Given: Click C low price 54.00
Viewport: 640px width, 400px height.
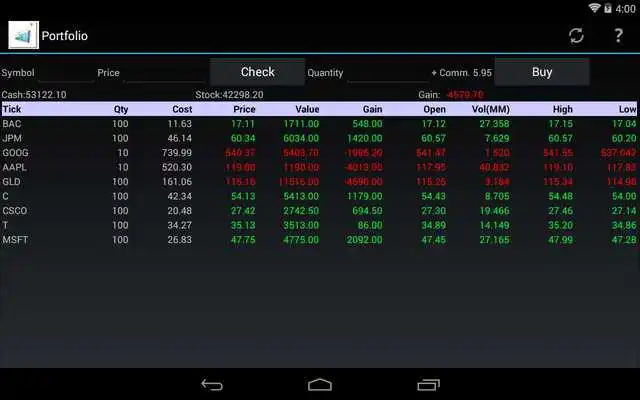Looking at the screenshot, I should coord(624,196).
